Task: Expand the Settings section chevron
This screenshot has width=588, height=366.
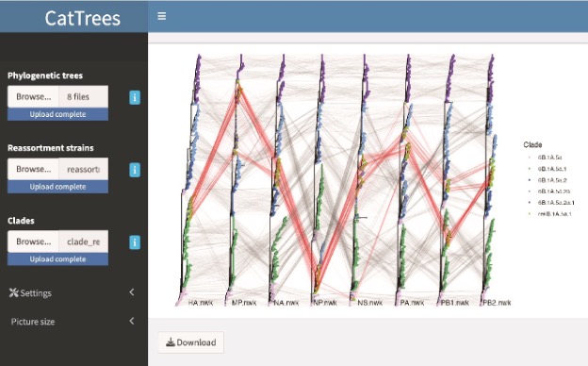Action: coord(132,292)
